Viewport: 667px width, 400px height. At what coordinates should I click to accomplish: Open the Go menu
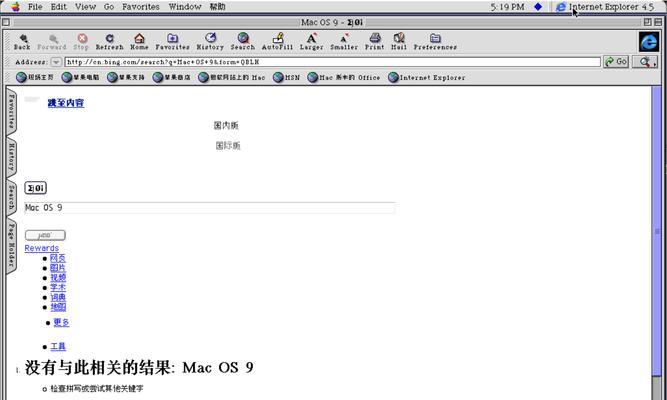(x=109, y=7)
